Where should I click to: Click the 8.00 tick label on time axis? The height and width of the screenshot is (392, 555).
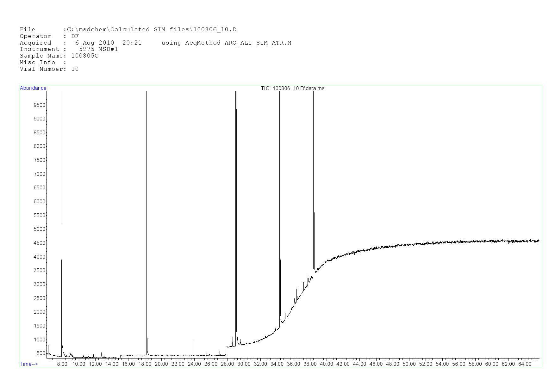pos(62,364)
